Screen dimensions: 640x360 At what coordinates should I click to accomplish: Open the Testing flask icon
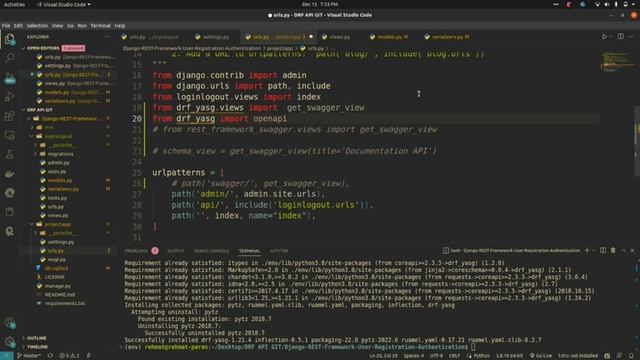point(9,154)
